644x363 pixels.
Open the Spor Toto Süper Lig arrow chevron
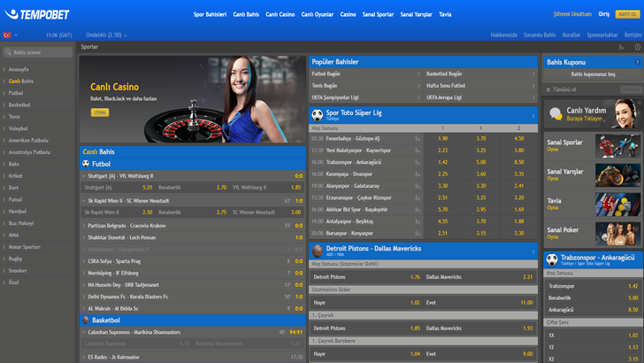533,115
